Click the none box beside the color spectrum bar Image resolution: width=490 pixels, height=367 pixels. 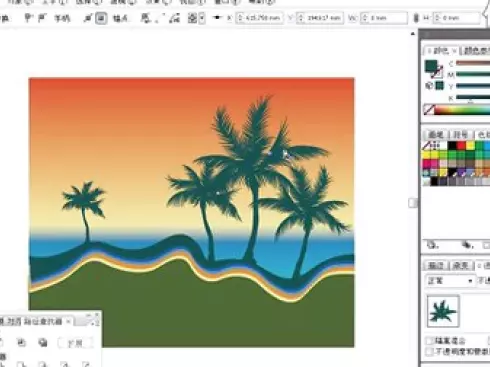[429, 110]
